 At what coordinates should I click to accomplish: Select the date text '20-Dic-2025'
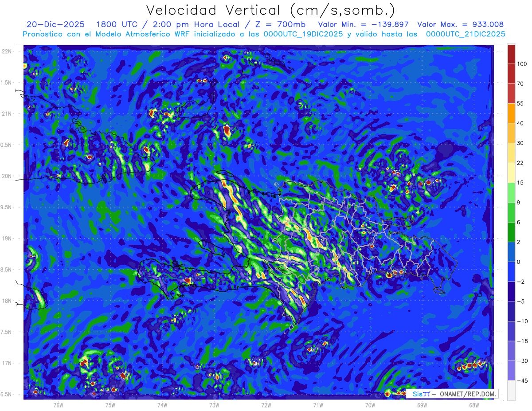(55, 24)
